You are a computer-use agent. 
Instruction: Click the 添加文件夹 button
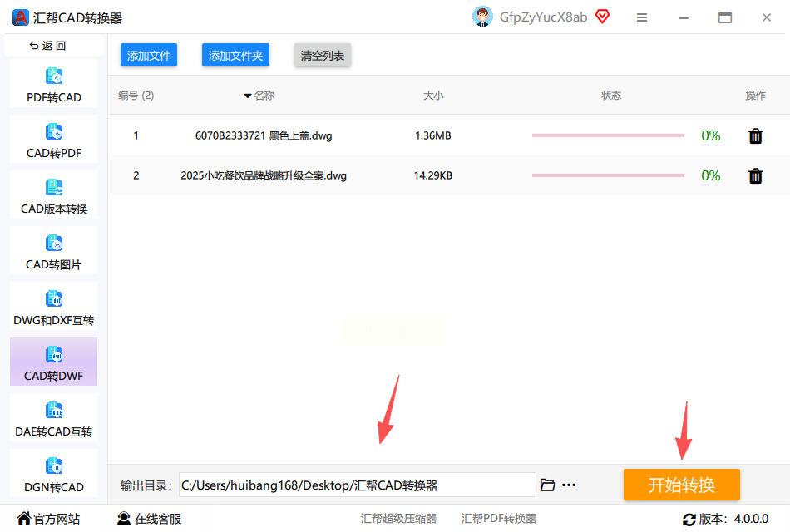click(235, 56)
